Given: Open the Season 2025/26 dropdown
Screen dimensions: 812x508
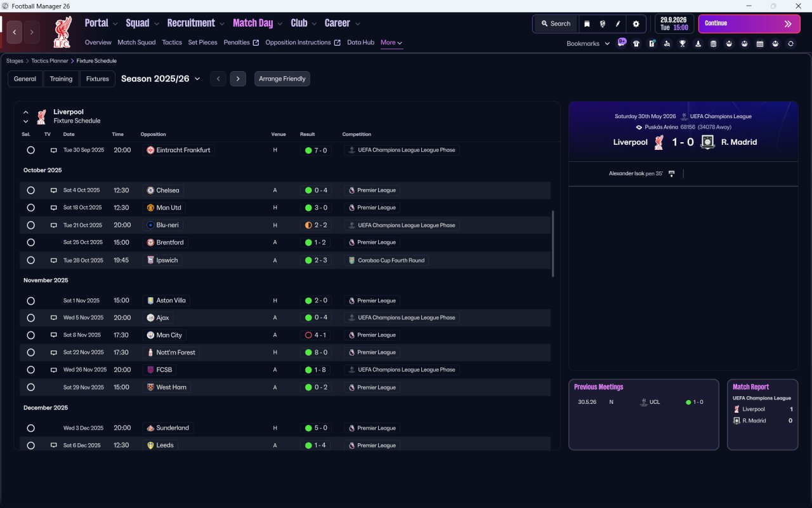Looking at the screenshot, I should click(x=160, y=79).
